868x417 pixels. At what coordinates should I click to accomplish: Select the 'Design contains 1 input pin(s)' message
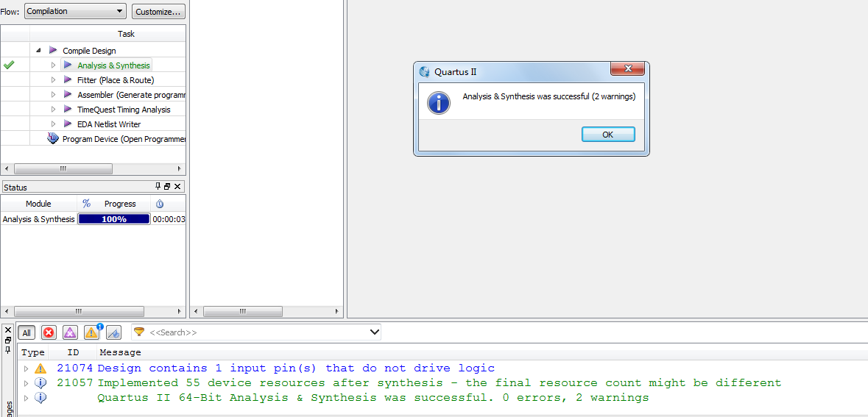coord(296,368)
